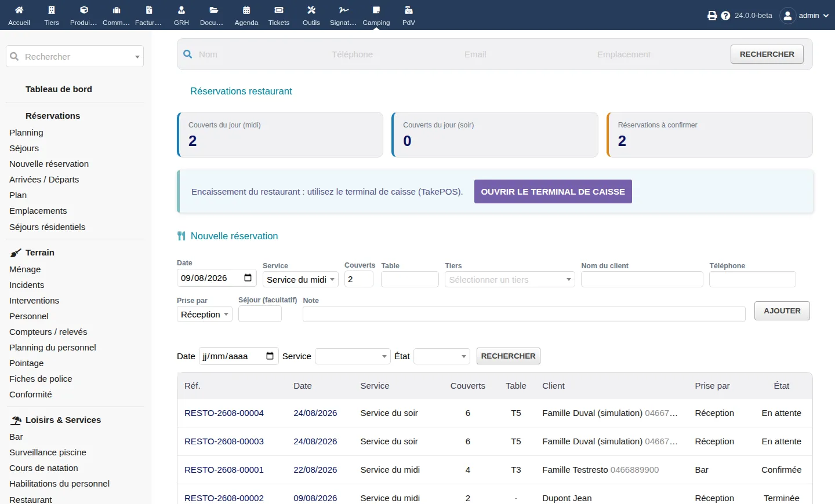Open the Sélectionner un tiers dropdown

click(510, 279)
